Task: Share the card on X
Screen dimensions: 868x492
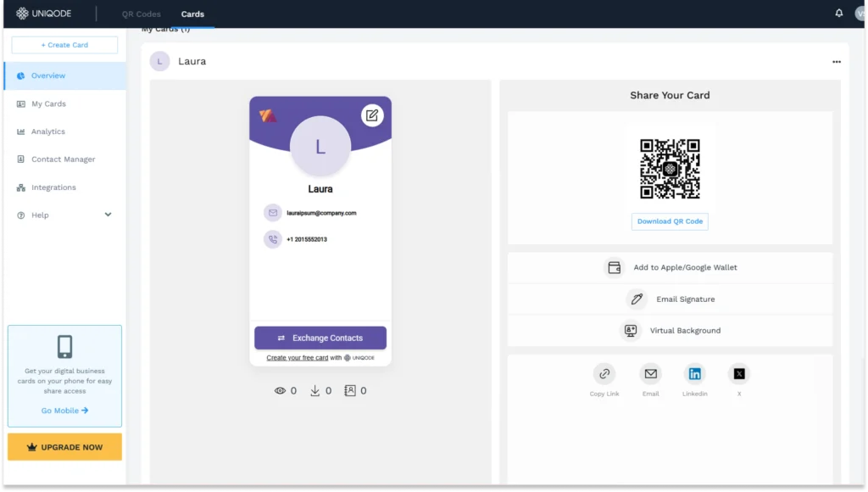Action: pos(739,373)
